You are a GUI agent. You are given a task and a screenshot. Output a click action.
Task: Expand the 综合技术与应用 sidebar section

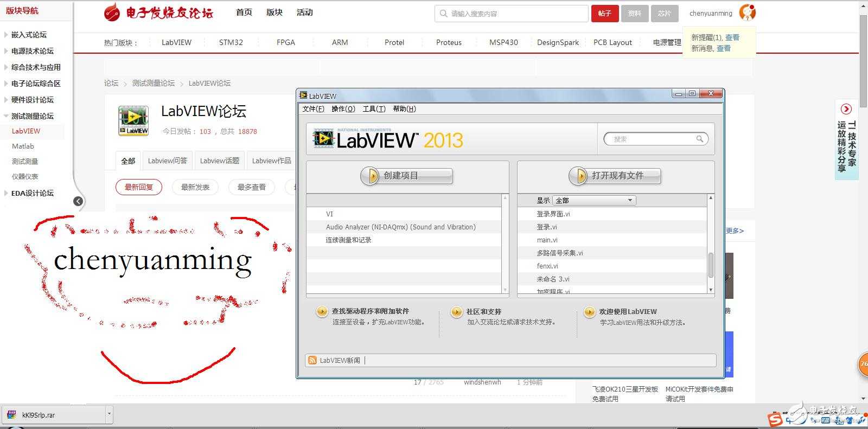click(6, 67)
